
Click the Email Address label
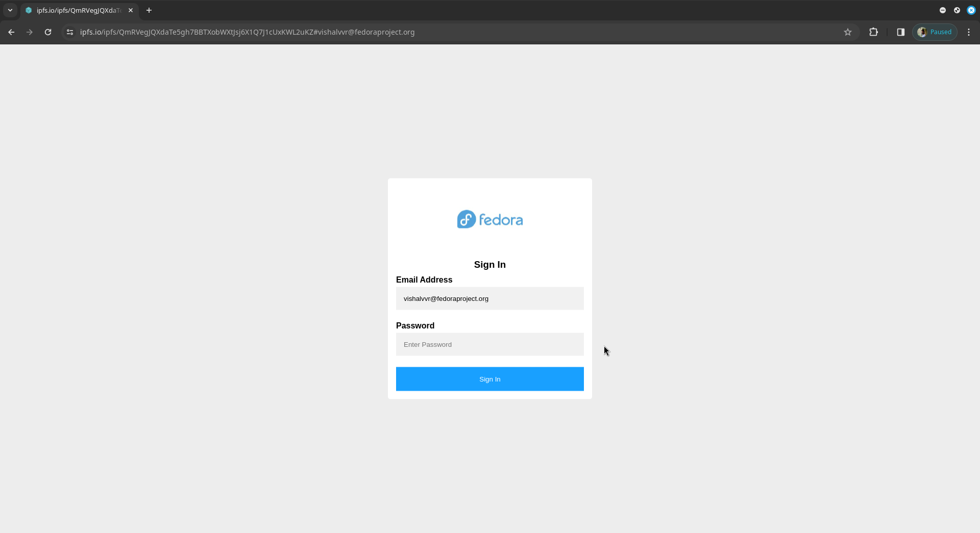click(424, 280)
